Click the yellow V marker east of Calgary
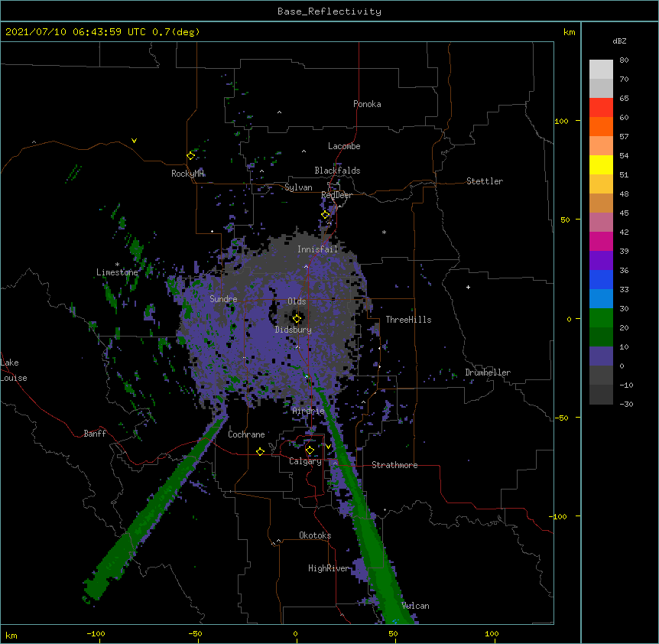 click(x=328, y=447)
